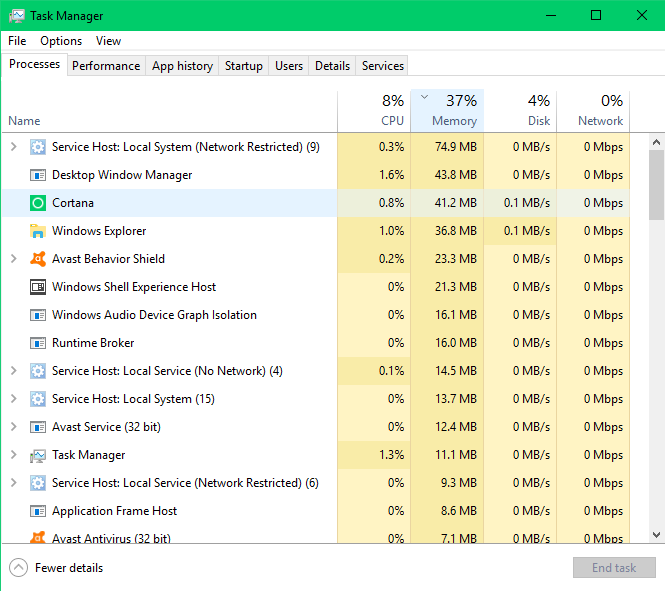Sort by the Name column header
Viewport: 665px width, 591px height.
tap(170, 111)
